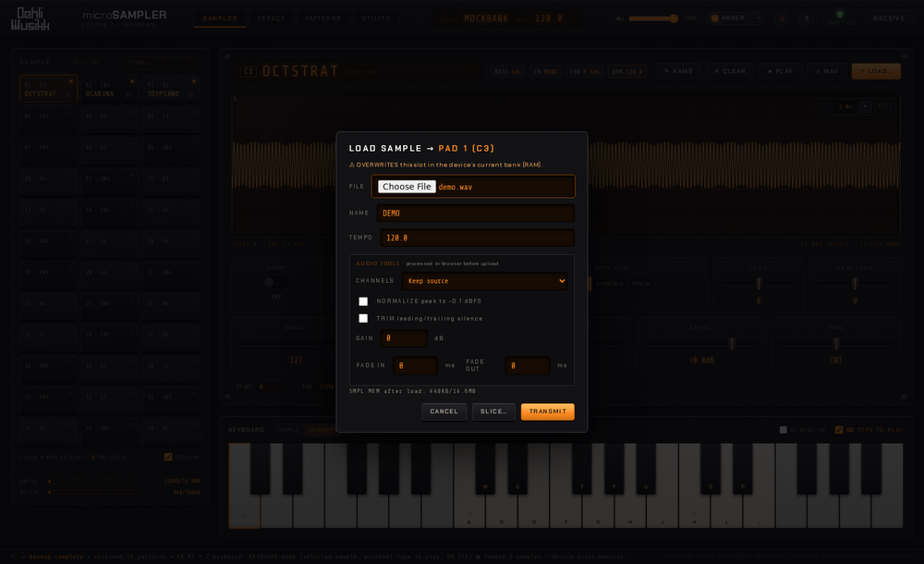Click the NAME rename button
Image resolution: width=924 pixels, height=564 pixels.
pyautogui.click(x=678, y=71)
